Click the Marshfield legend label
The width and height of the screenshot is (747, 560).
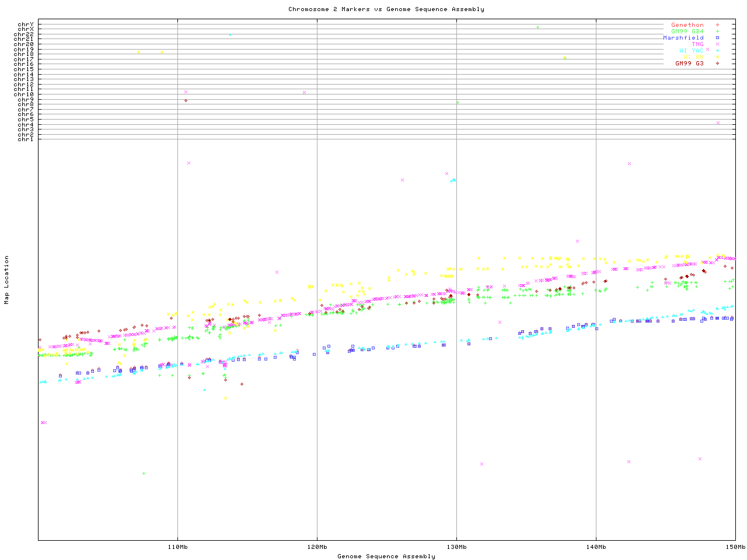click(x=683, y=38)
